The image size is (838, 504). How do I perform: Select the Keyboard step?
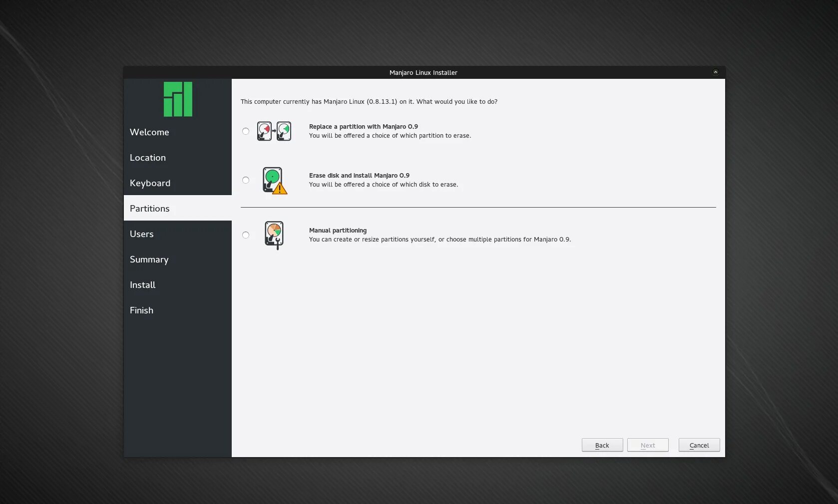(x=150, y=183)
